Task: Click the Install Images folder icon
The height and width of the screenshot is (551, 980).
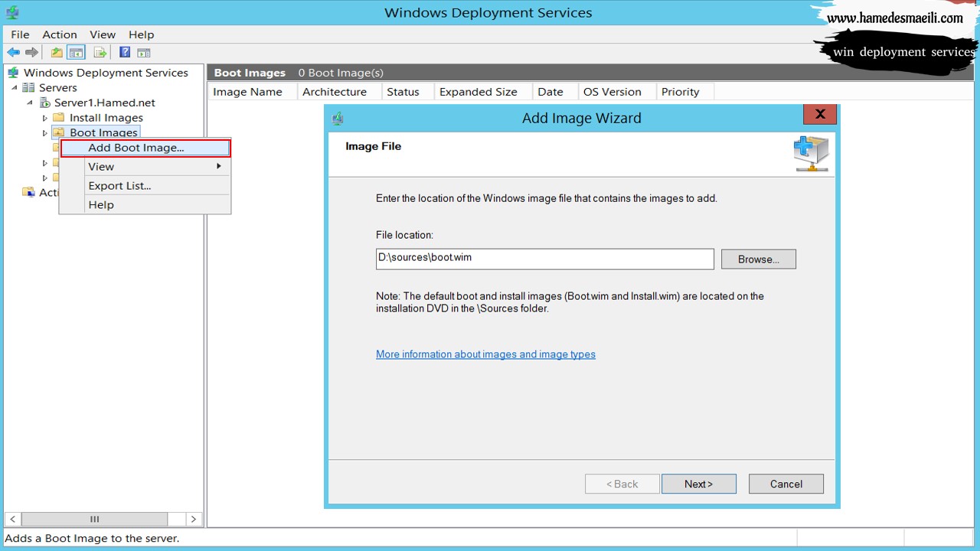Action: pos(58,118)
